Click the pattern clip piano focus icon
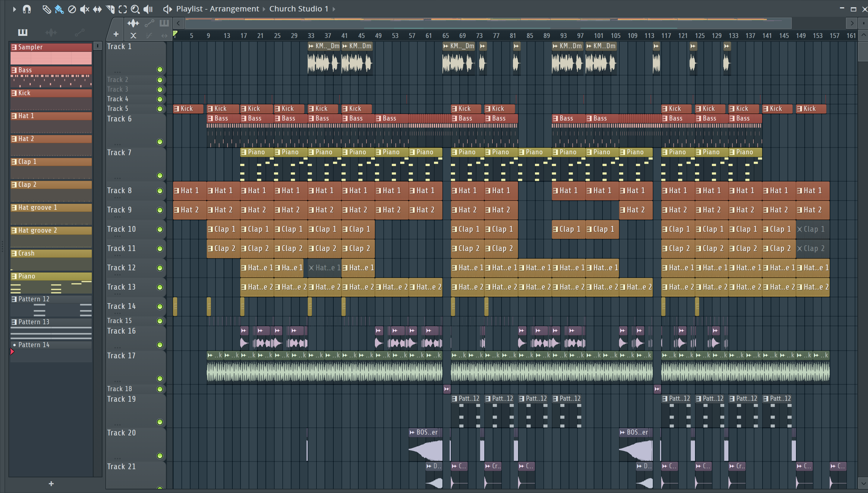The height and width of the screenshot is (493, 868). coord(164,23)
